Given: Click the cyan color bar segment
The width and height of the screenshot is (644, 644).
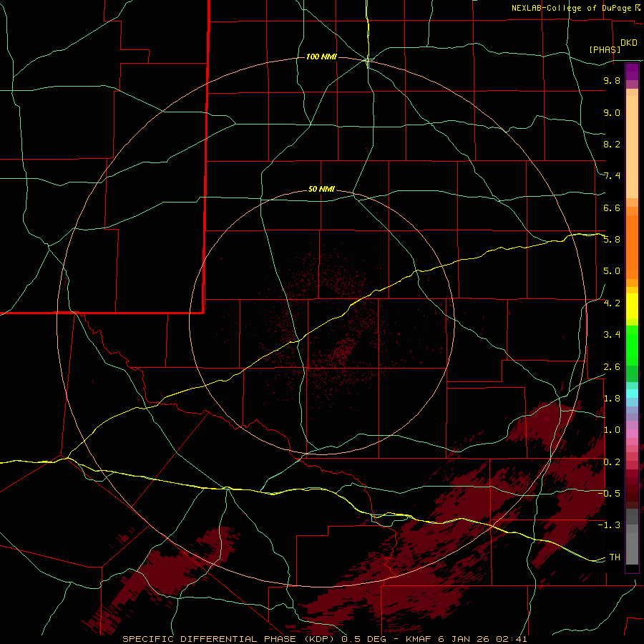Looking at the screenshot, I should point(632,394).
